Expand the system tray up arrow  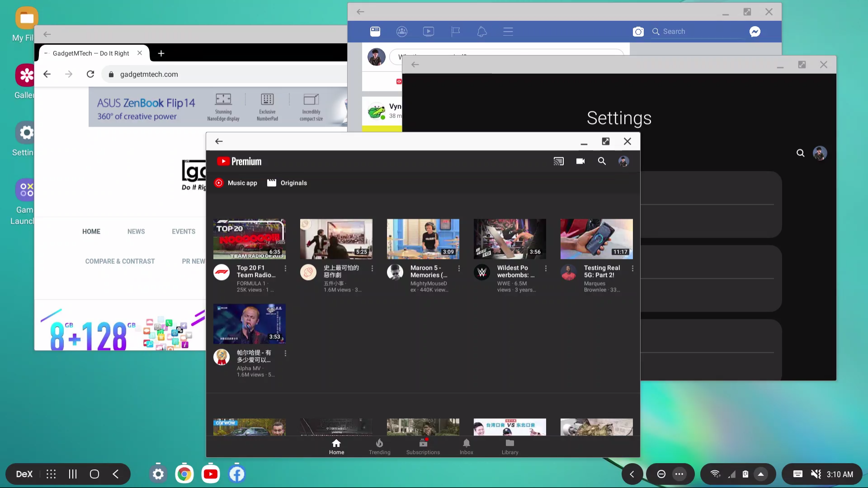point(761,474)
